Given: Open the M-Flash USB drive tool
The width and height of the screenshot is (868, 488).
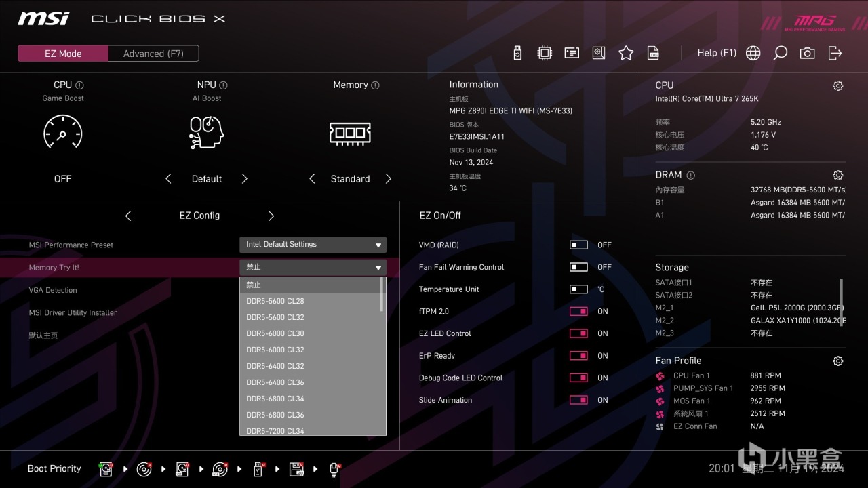Looking at the screenshot, I should tap(517, 53).
